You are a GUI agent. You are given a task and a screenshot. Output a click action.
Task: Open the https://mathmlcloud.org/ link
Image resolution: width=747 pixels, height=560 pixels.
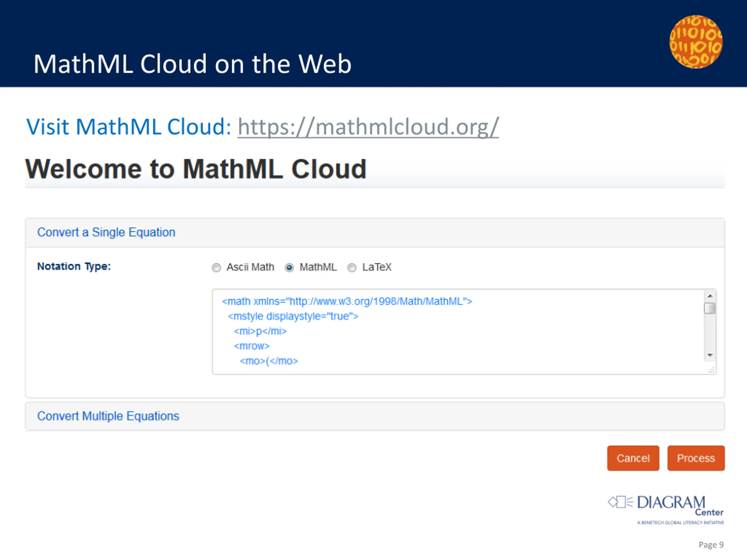click(x=368, y=127)
